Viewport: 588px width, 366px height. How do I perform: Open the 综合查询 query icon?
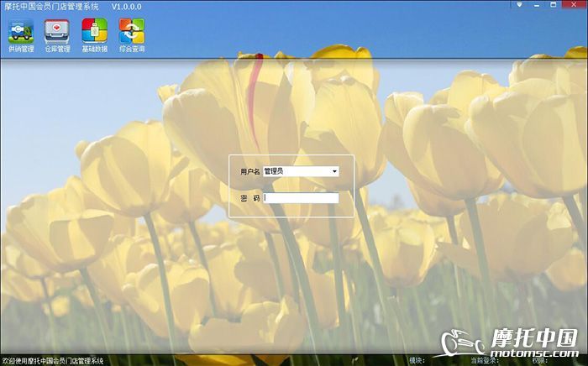pos(131,31)
